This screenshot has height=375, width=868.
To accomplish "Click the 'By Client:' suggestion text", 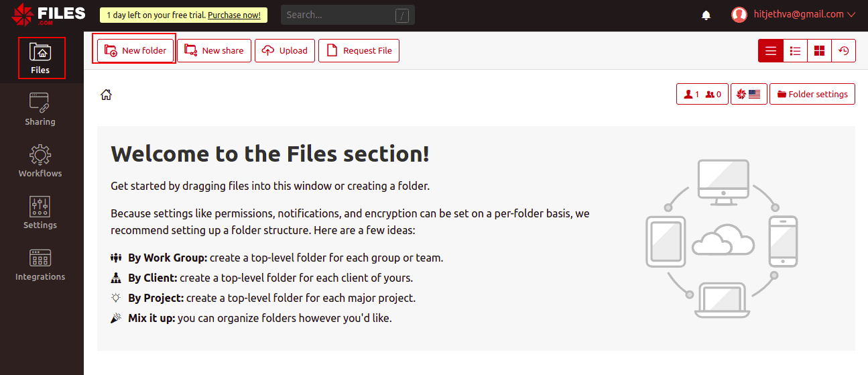I will (x=153, y=278).
